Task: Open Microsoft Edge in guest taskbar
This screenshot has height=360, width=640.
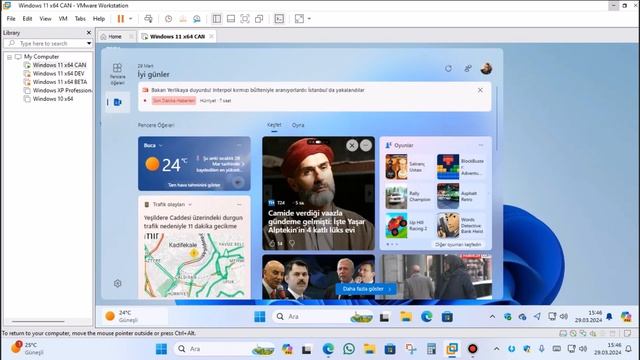Action: (427, 316)
